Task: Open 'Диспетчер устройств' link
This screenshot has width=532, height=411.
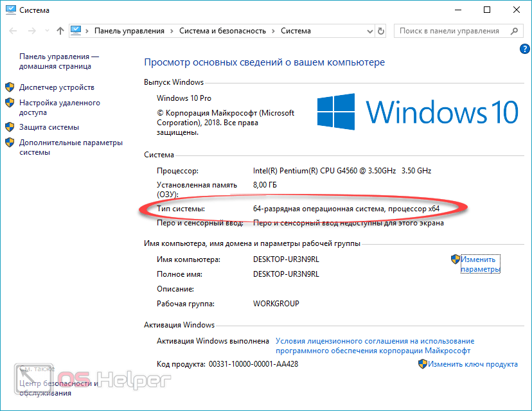Action: (57, 87)
